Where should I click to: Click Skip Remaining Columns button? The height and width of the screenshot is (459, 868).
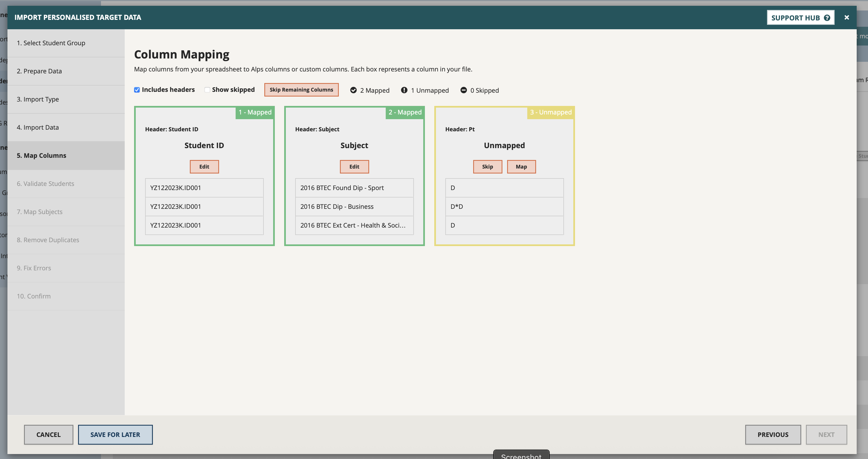point(301,90)
